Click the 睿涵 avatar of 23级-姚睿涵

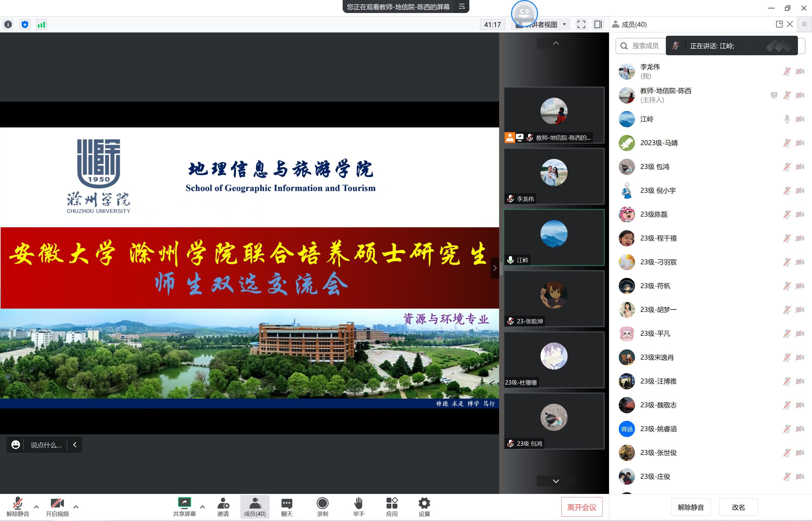(x=626, y=429)
